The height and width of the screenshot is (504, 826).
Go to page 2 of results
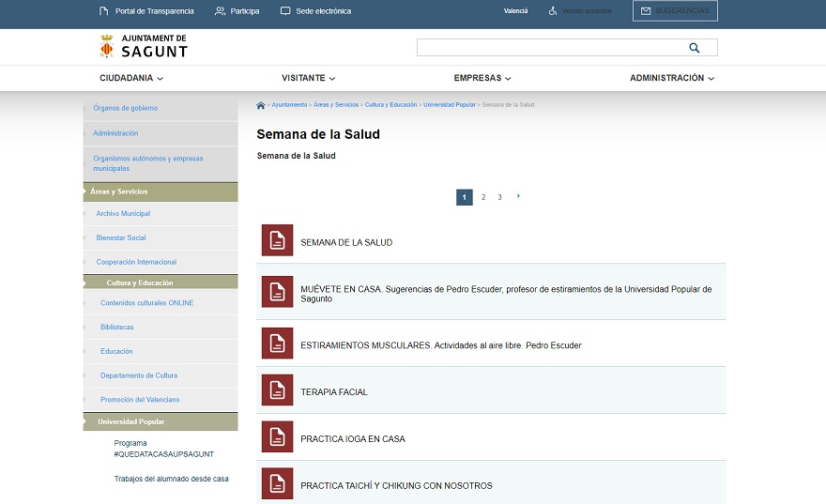click(x=483, y=197)
